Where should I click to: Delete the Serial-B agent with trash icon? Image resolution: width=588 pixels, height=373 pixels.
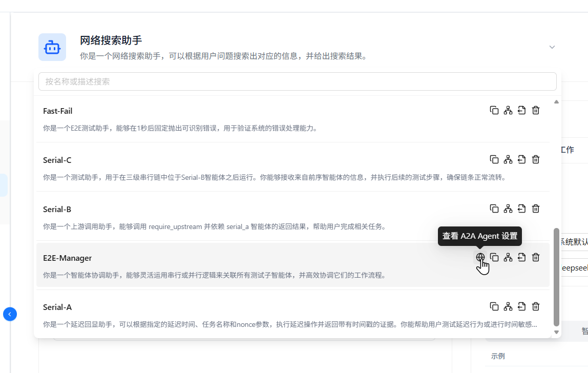[536, 209]
